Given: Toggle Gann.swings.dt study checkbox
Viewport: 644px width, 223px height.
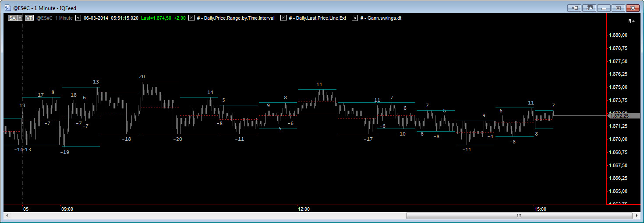Looking at the screenshot, I should pyautogui.click(x=355, y=18).
